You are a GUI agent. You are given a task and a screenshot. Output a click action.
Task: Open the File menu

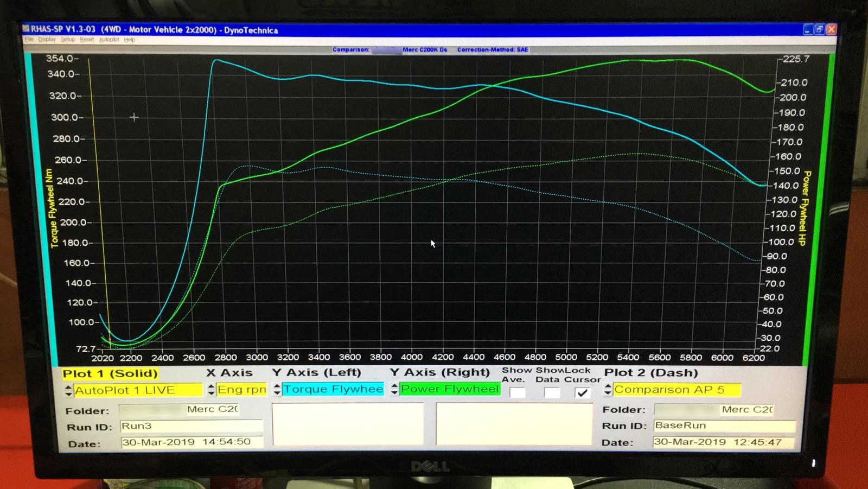click(x=29, y=40)
